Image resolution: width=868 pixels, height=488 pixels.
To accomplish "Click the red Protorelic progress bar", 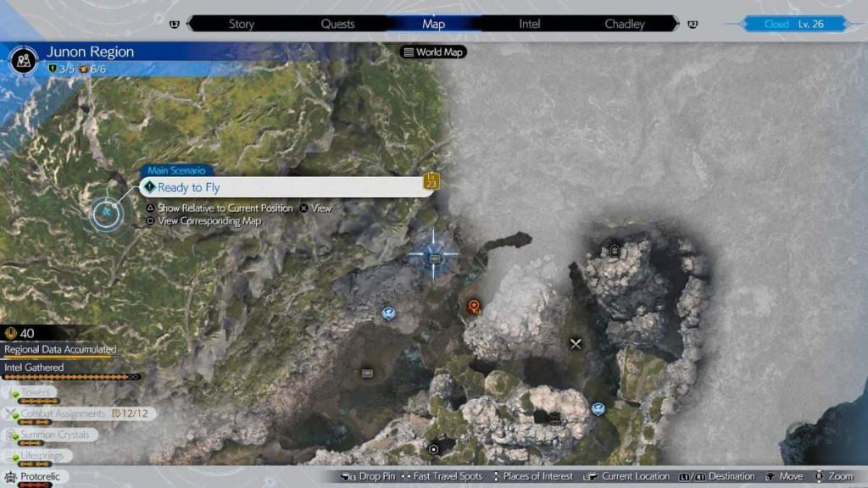I will pyautogui.click(x=36, y=485).
